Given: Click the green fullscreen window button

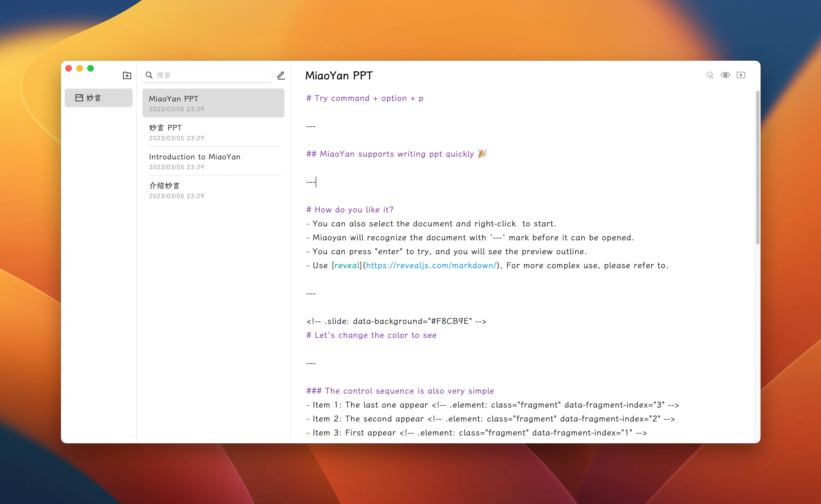Looking at the screenshot, I should click(90, 68).
